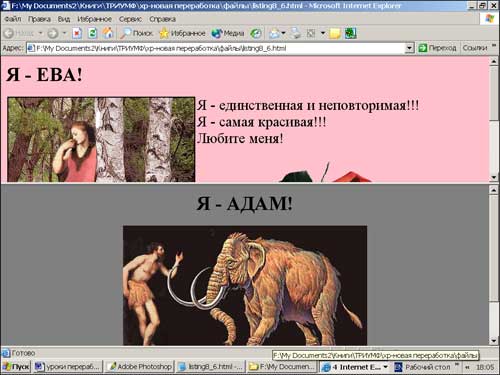Image resolution: width=500 pixels, height=375 pixels.
Task: Switch to 'listing8_6.html' taskbar button
Action: (211, 367)
